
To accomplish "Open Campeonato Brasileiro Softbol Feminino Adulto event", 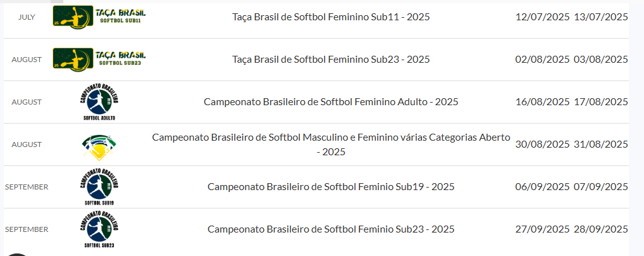I will pos(331,102).
